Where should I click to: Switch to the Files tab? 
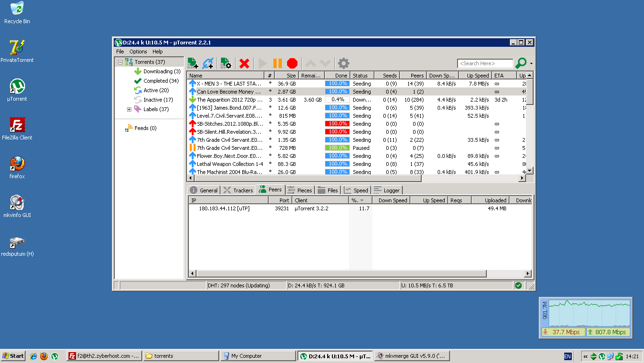(x=328, y=190)
